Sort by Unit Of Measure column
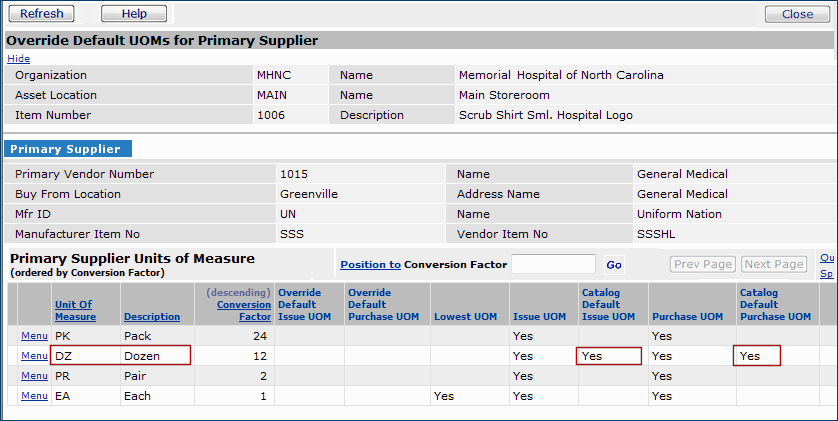Screen dimensions: 838x421 [75, 310]
